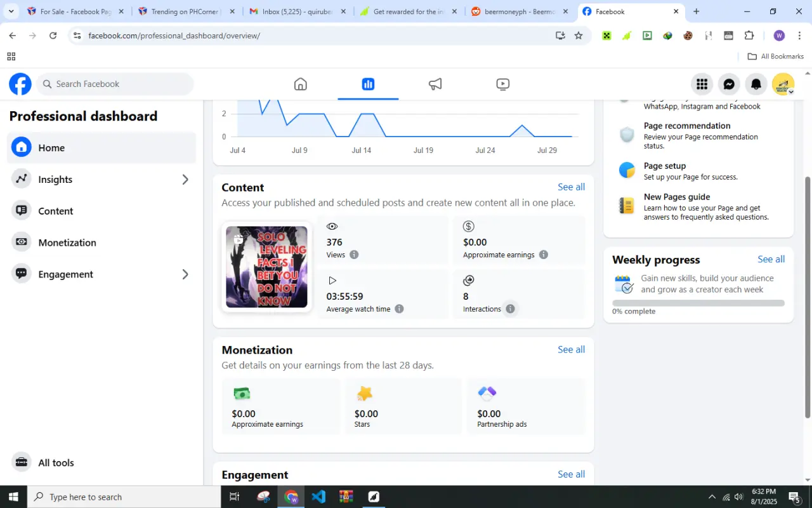Screen dimensions: 812x508
Task: Select Home in Professional dashboard sidebar
Action: coord(102,148)
